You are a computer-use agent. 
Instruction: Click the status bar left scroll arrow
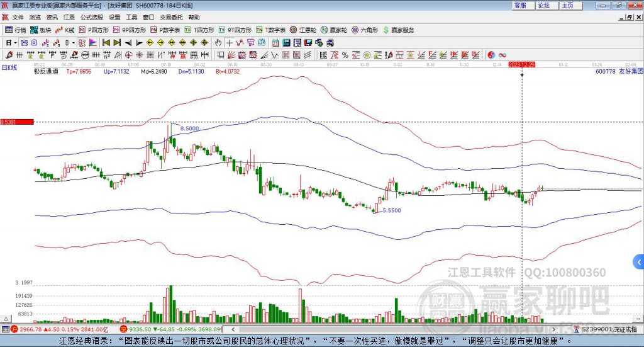pos(233,329)
